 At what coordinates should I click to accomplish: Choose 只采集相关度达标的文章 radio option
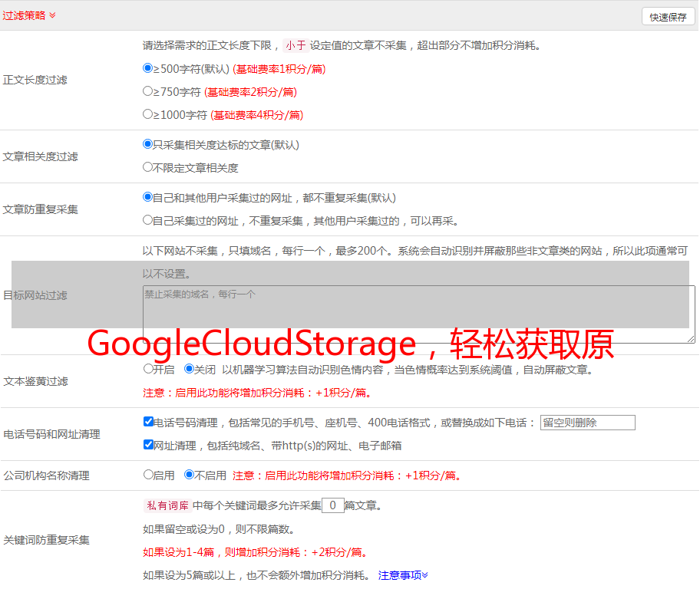[x=148, y=144]
